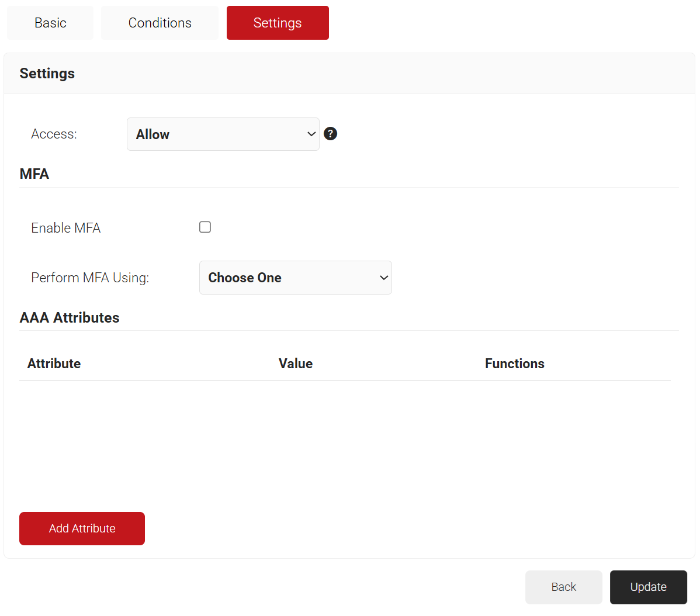The width and height of the screenshot is (700, 616).
Task: Click the Attribute column header
Action: point(54,364)
